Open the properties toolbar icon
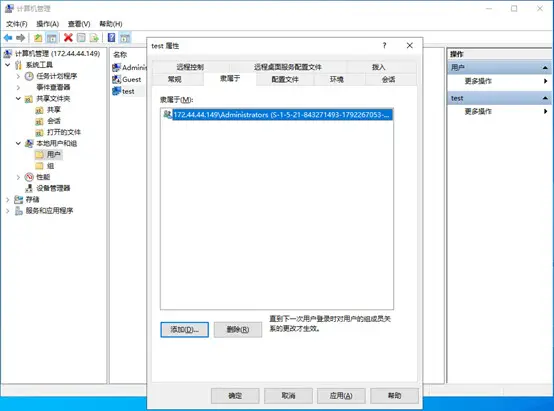 tap(81, 37)
